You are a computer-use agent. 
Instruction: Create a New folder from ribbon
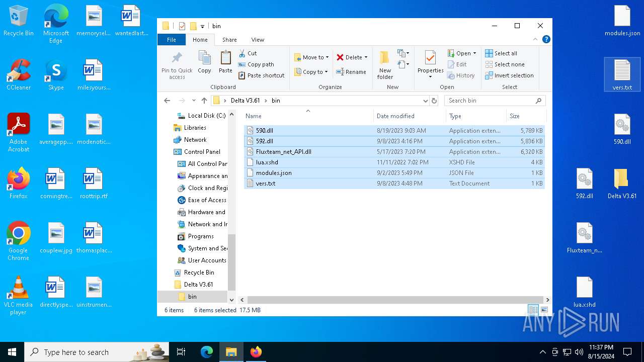pyautogui.click(x=385, y=64)
